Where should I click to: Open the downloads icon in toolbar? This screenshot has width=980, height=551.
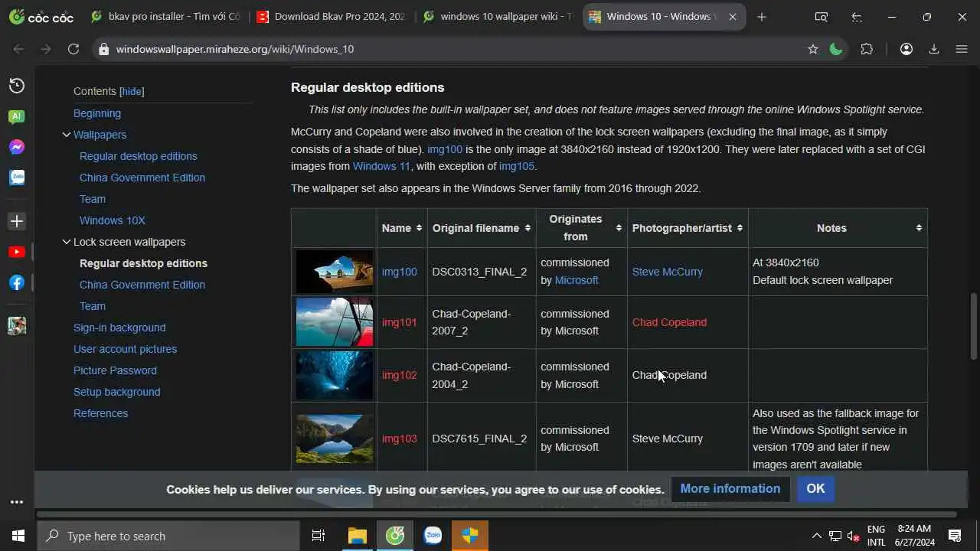coord(934,49)
